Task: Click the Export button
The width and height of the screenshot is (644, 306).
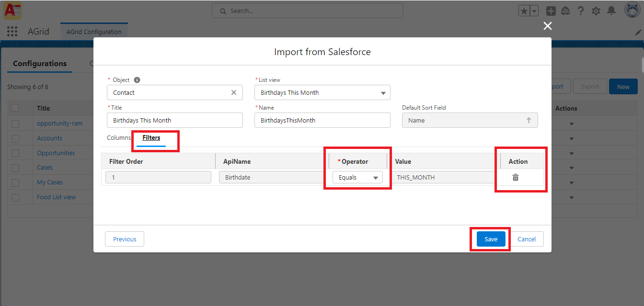Action: click(x=590, y=87)
